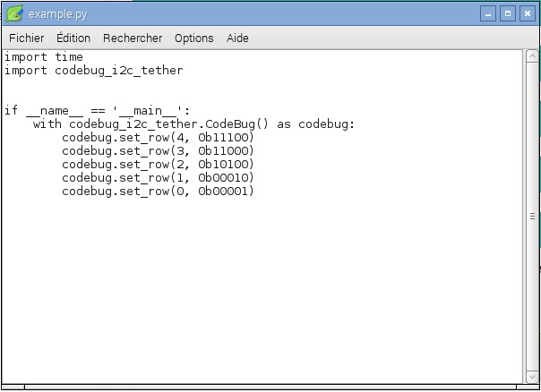Place cursor on 'import codebug_i2c_tether' line
This screenshot has height=392, width=541.
pos(93,71)
